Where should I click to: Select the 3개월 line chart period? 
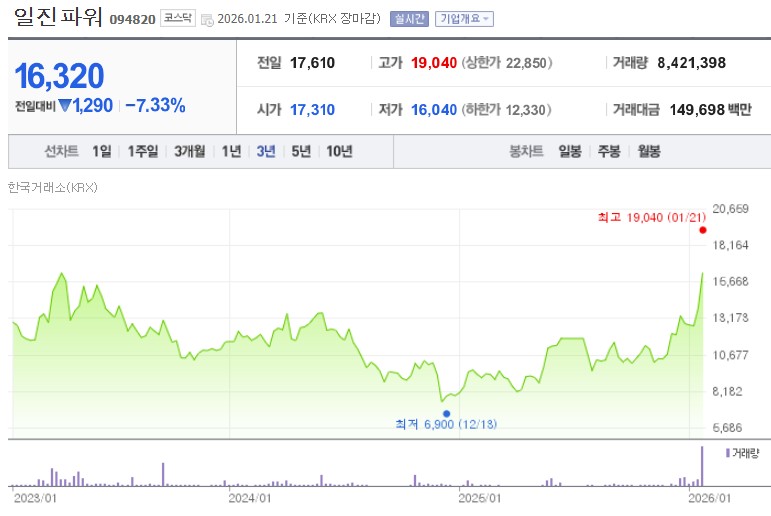click(190, 151)
